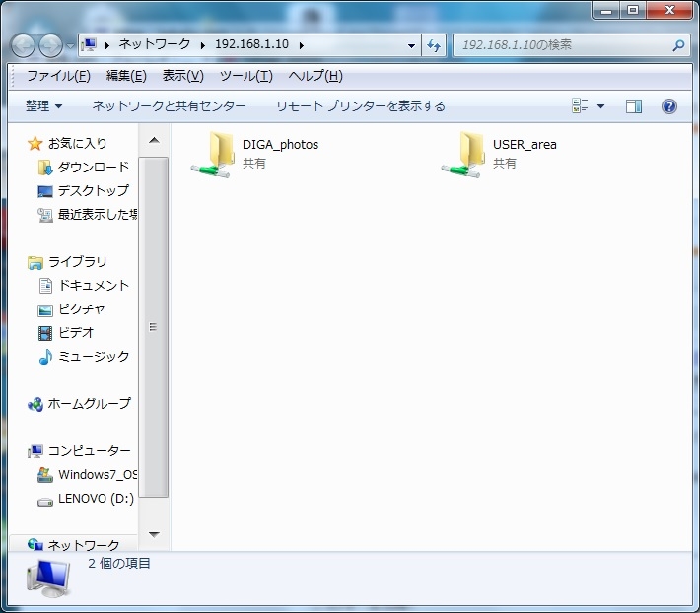Click the pictures icon beside ピクチャ
The height and width of the screenshot is (613, 700).
pos(45,309)
